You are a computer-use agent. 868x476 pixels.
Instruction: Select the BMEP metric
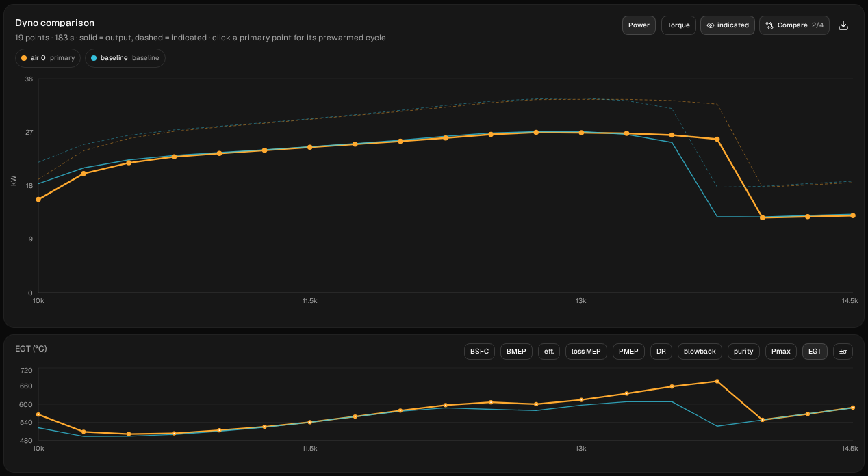516,352
